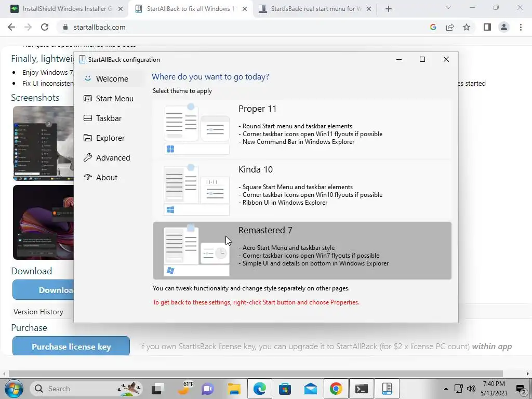Go to Taskbar settings page
The image size is (532, 399).
tap(112, 118)
